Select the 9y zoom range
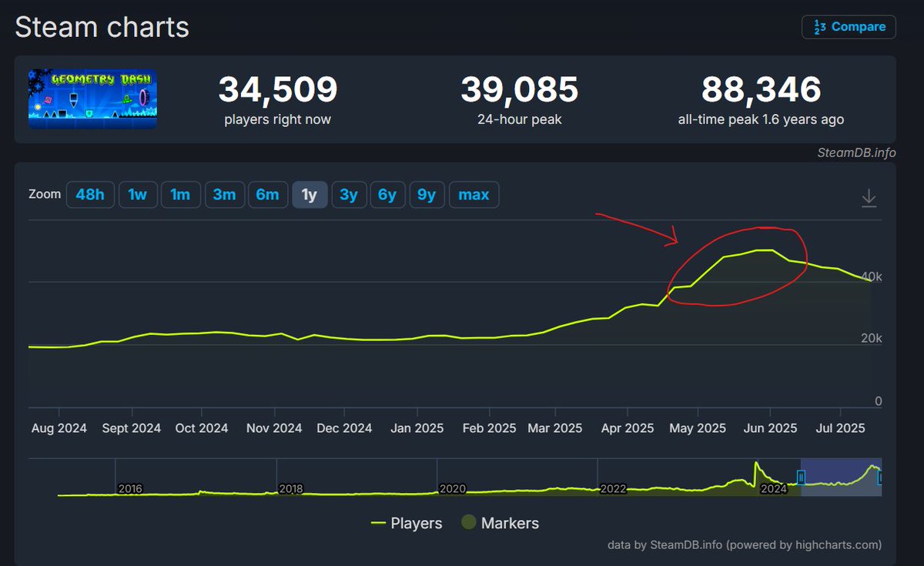 [x=427, y=195]
